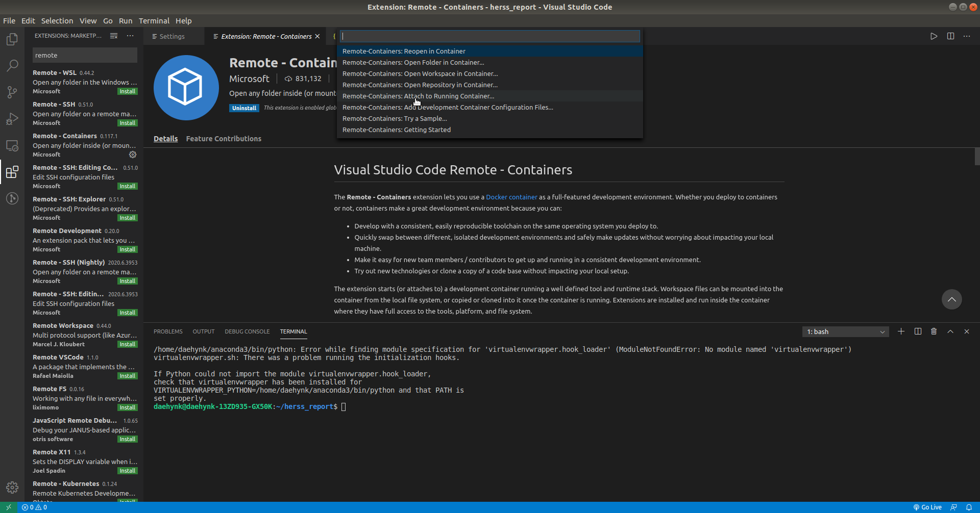Close the terminal panel
The image size is (980, 513).
click(x=967, y=331)
